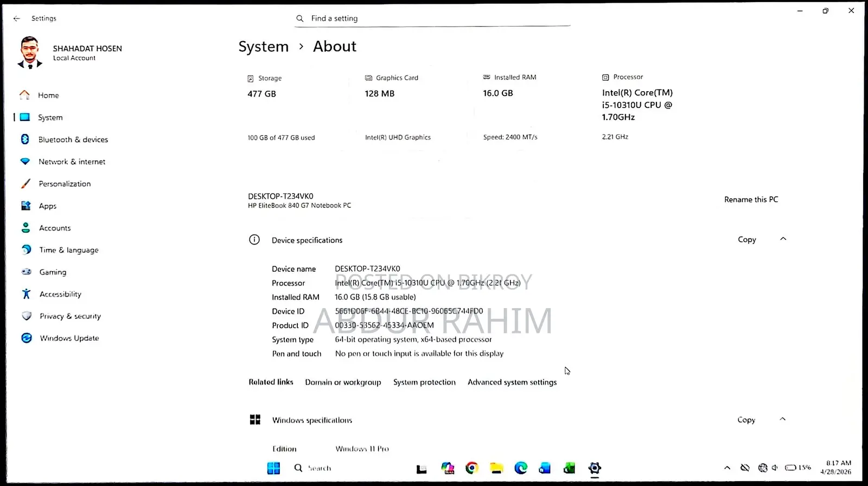Open the Windows Start menu

click(274, 468)
